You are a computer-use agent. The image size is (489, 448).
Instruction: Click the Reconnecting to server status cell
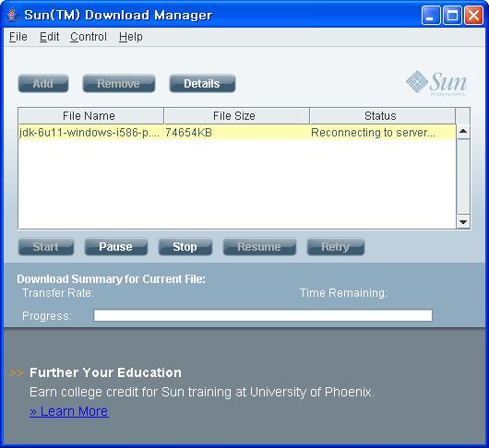point(383,133)
